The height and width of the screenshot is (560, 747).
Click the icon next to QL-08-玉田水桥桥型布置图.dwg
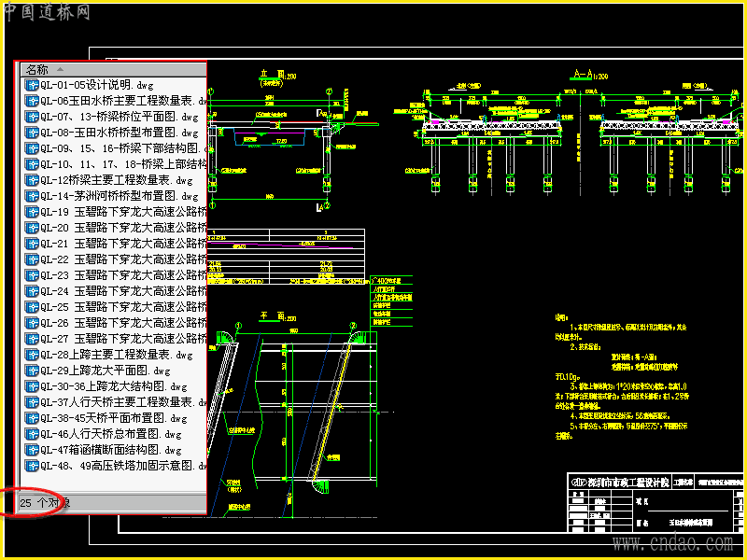point(32,133)
